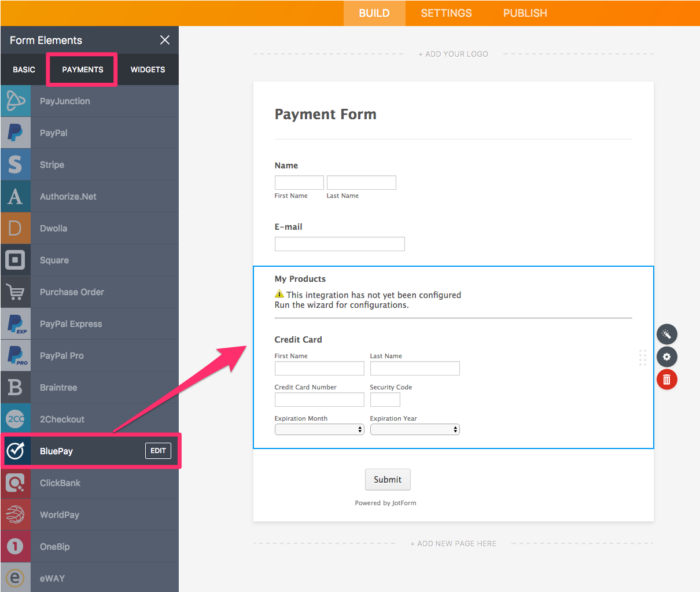
Task: Select the Square payment icon
Action: (16, 260)
